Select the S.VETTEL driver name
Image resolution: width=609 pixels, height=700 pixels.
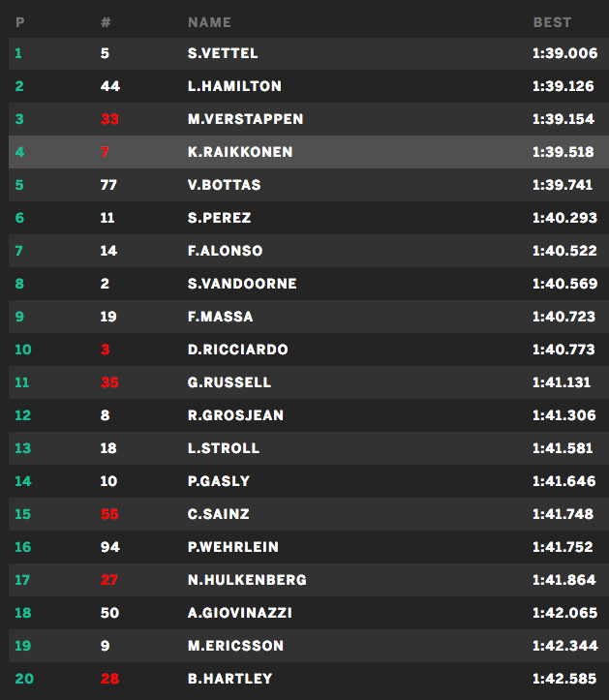tap(223, 53)
